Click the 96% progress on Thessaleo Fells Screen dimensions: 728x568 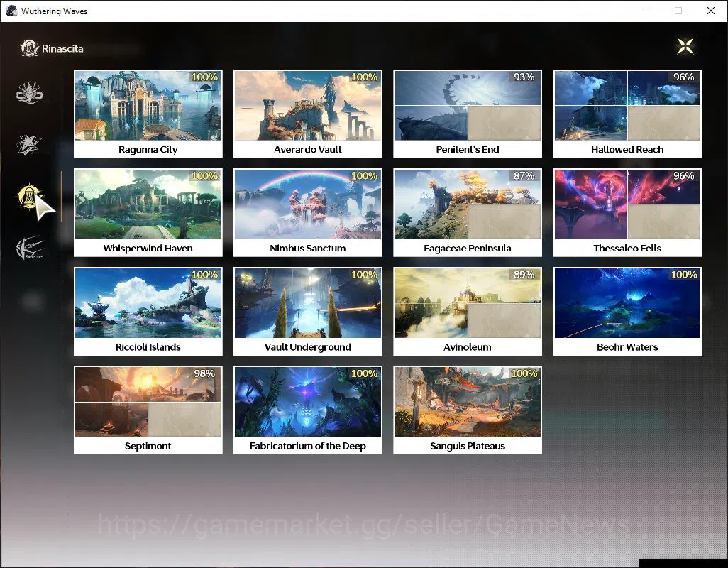pyautogui.click(x=683, y=176)
